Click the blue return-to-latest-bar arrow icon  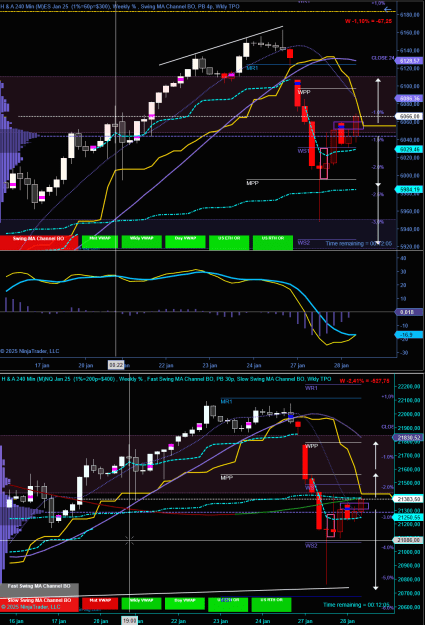coord(388,9)
